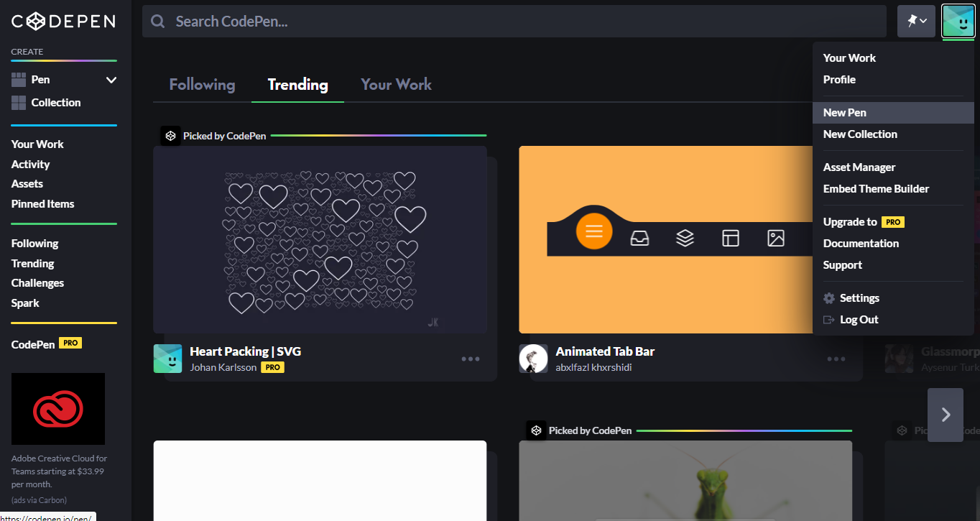Open Pinned Items in the sidebar

42,204
